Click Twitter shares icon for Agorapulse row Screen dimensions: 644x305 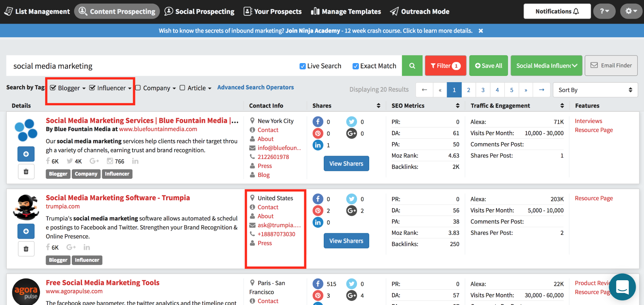click(351, 284)
